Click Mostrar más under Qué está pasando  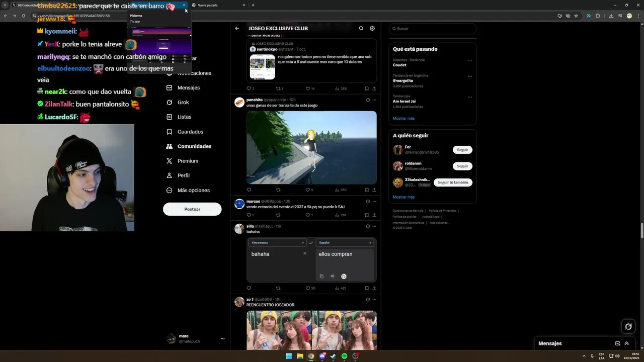tap(404, 119)
